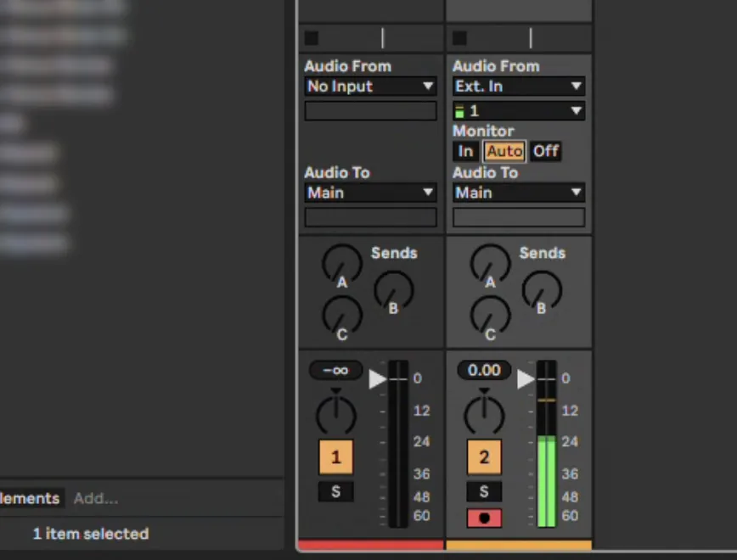The width and height of the screenshot is (737, 560).
Task: Open track 1 Audio To Main dropdown
Action: [370, 193]
